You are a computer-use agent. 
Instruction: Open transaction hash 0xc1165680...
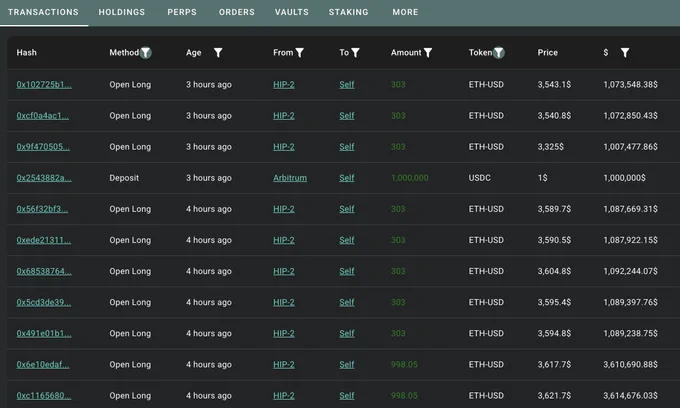pyautogui.click(x=44, y=396)
